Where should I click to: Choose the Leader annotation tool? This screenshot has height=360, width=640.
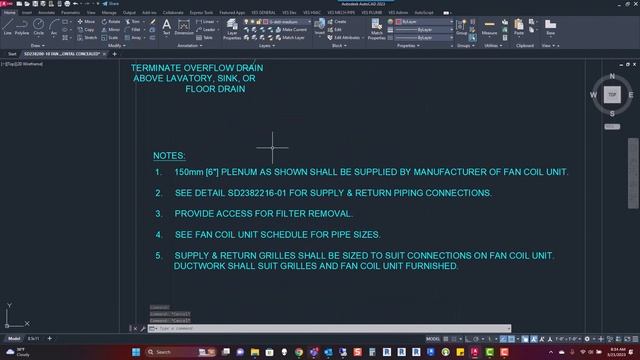click(206, 29)
